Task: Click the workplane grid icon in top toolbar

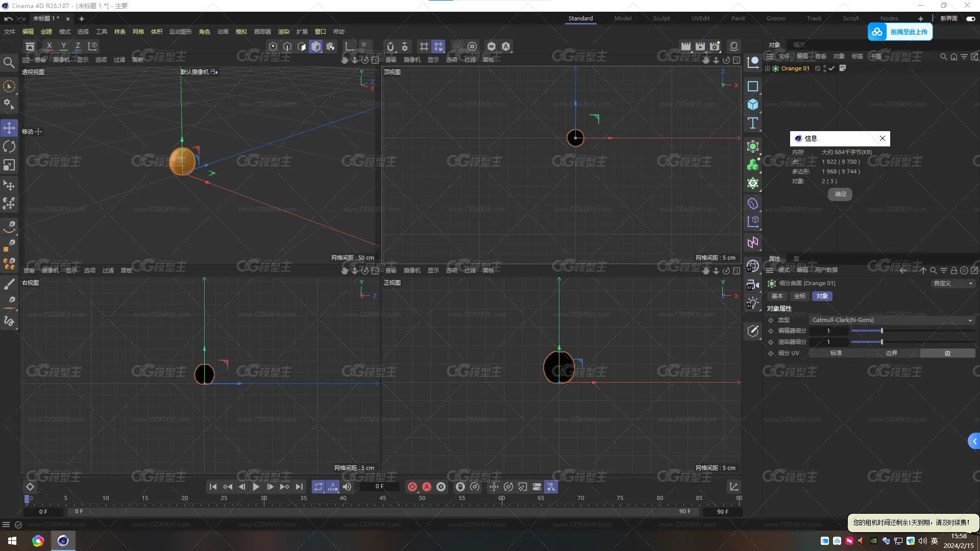Action: click(424, 46)
